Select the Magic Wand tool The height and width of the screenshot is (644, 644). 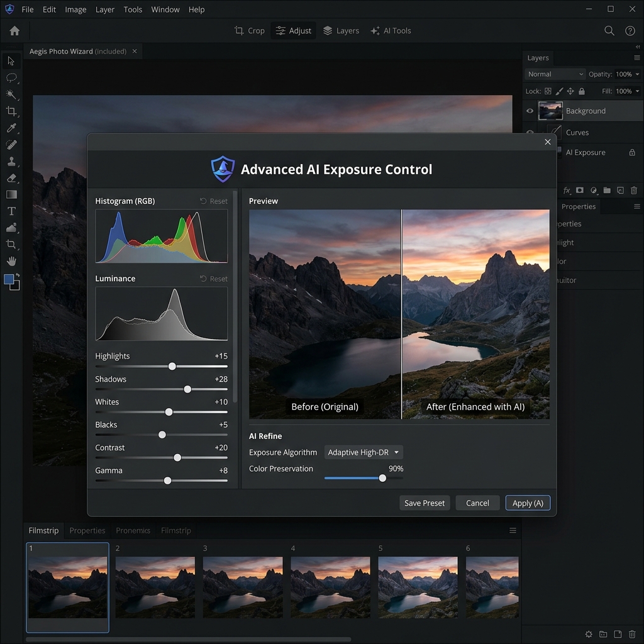(x=11, y=95)
